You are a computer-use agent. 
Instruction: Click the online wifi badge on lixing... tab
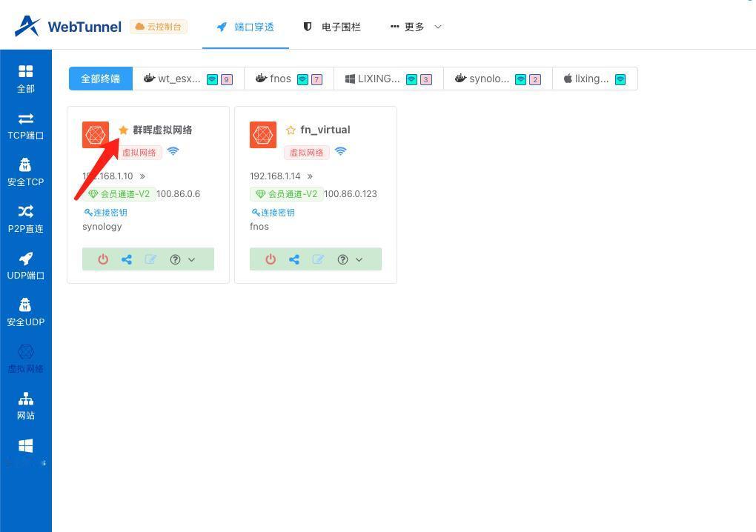620,79
